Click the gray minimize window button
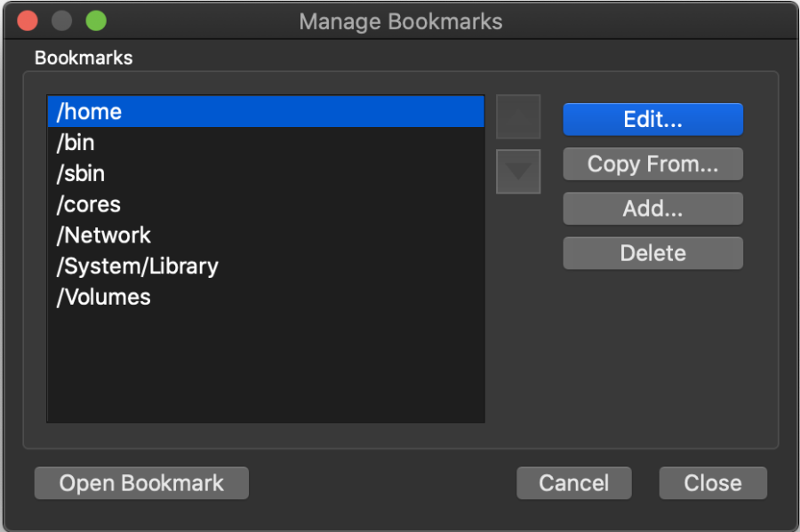The image size is (800, 532). tap(61, 20)
